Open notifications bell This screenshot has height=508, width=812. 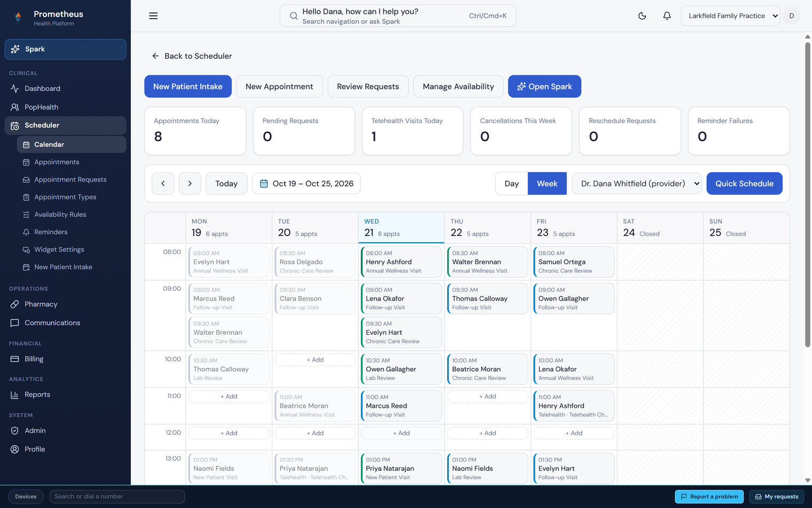667,16
